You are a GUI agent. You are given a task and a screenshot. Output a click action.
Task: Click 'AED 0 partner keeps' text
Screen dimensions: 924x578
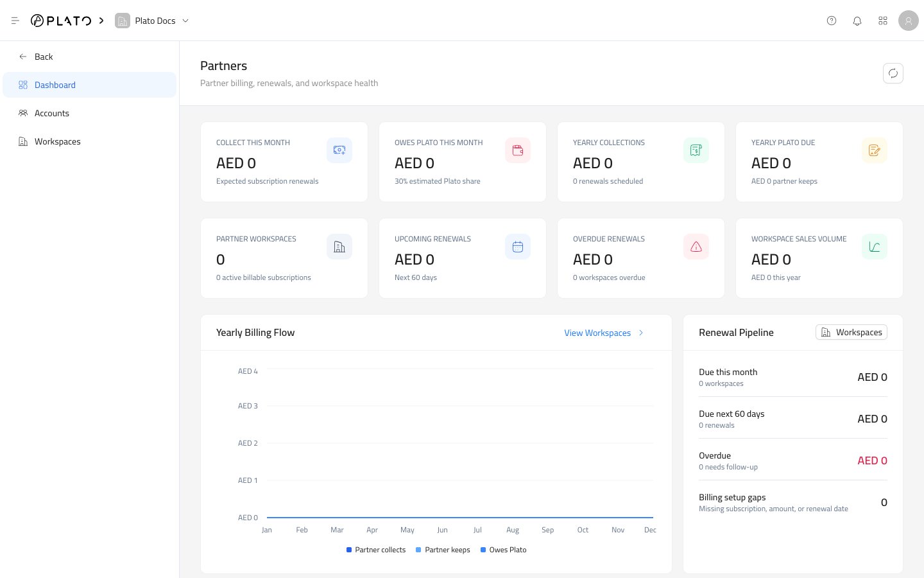(784, 181)
